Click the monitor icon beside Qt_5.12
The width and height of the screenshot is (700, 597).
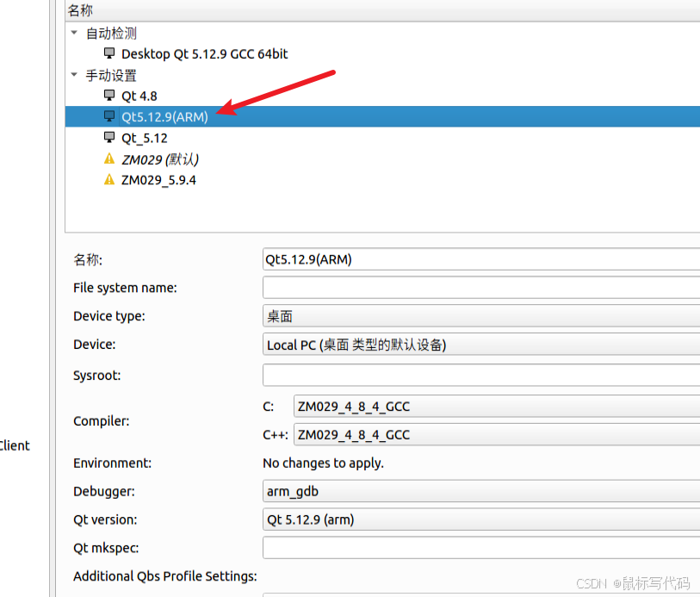coord(109,138)
